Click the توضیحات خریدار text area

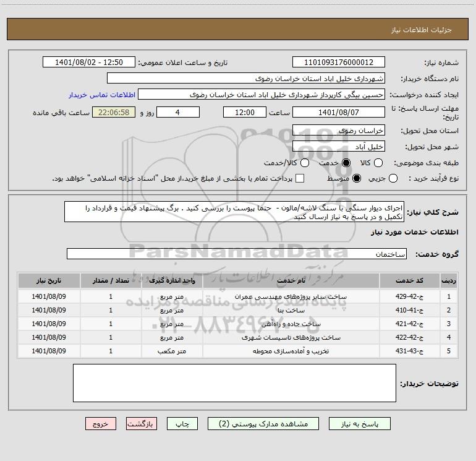(x=234, y=383)
